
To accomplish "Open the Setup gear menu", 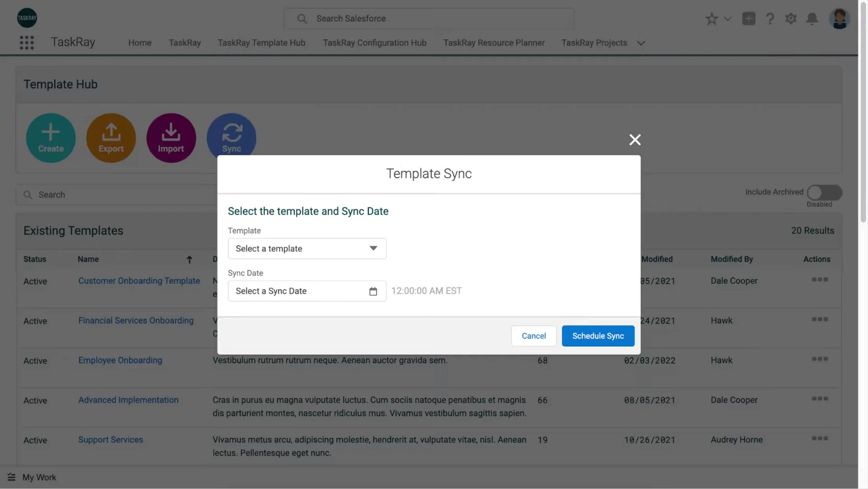I will click(791, 19).
